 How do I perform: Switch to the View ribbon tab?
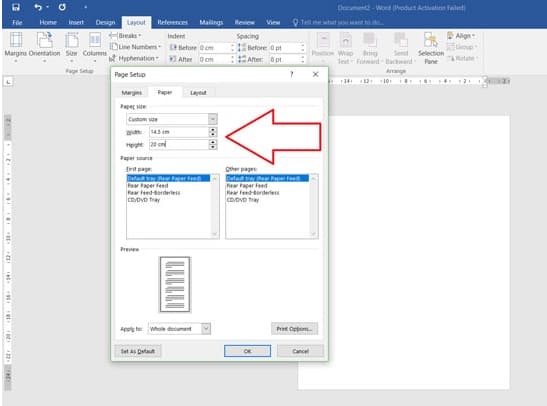tap(273, 22)
